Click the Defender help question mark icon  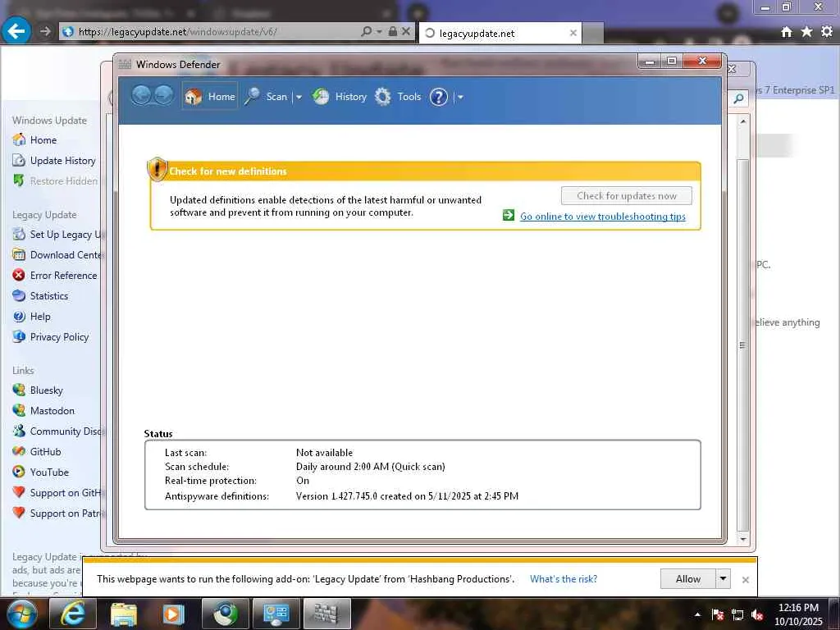coord(438,97)
